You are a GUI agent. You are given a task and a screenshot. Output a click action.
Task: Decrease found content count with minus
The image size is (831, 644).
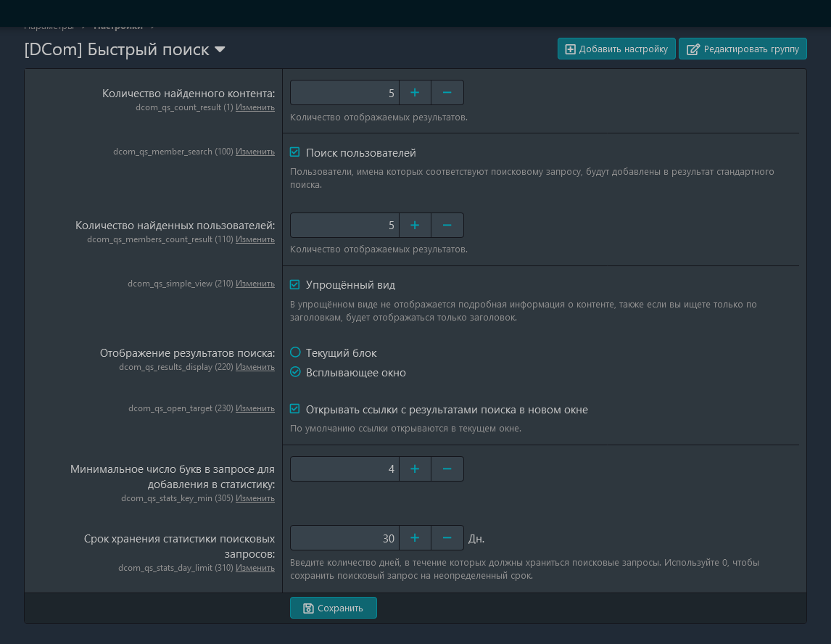pos(447,93)
